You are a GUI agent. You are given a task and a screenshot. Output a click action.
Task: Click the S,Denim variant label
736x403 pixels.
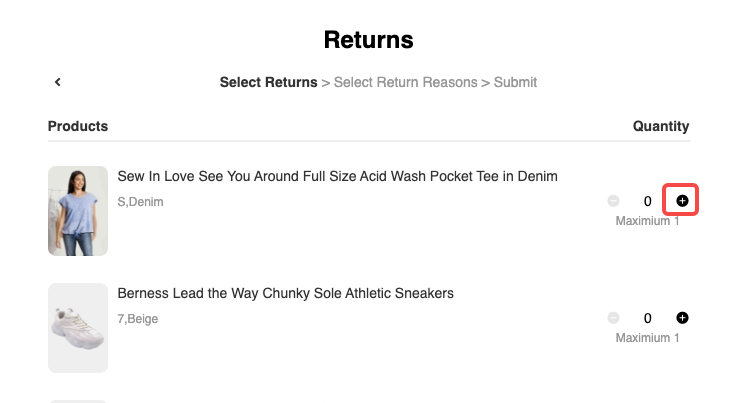point(140,202)
